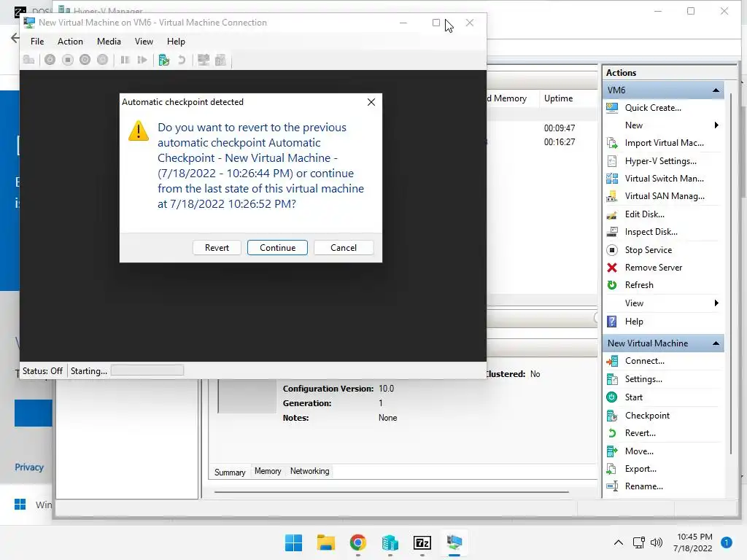Click Virtual Switch Manager icon
This screenshot has width=747, height=560.
tap(612, 179)
